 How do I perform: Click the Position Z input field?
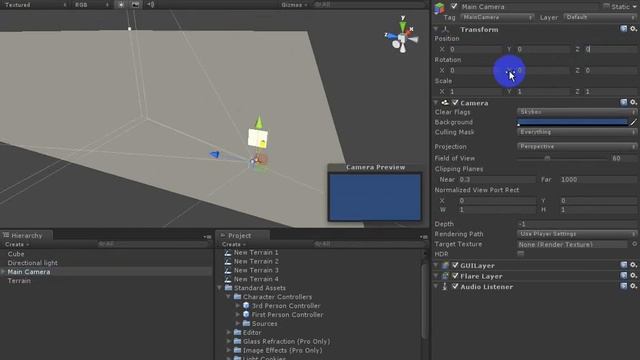click(x=611, y=49)
